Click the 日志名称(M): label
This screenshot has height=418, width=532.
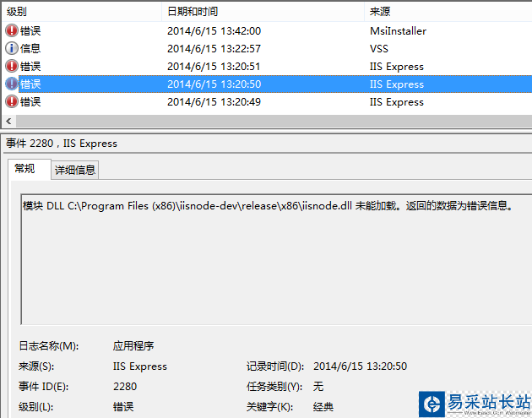(x=49, y=346)
